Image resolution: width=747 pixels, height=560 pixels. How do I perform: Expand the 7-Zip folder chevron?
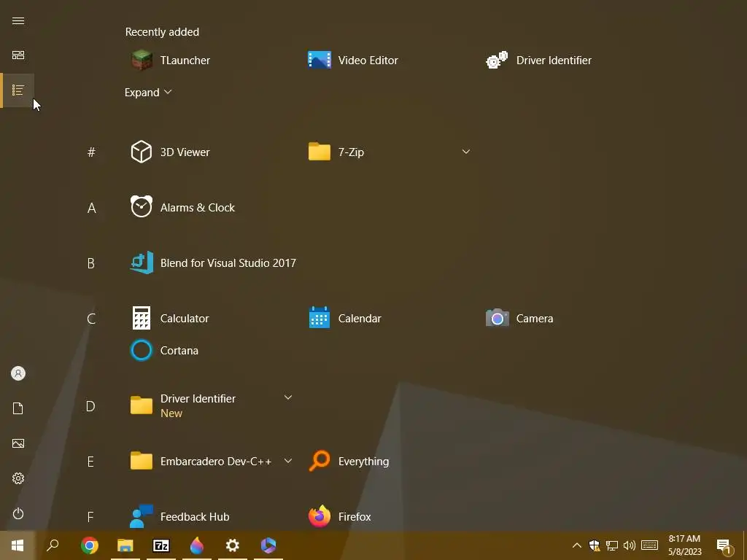(466, 152)
